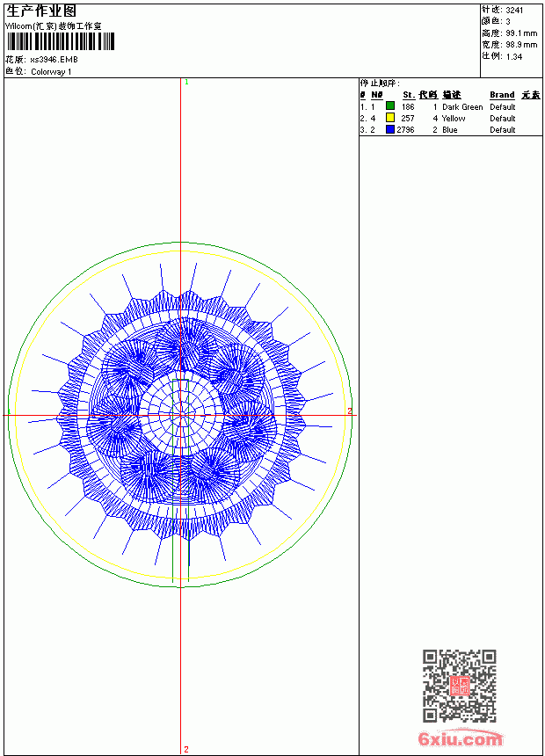Screen dimensions: 545x756
Task: Select the Yellow thread description text
Action: pos(454,118)
